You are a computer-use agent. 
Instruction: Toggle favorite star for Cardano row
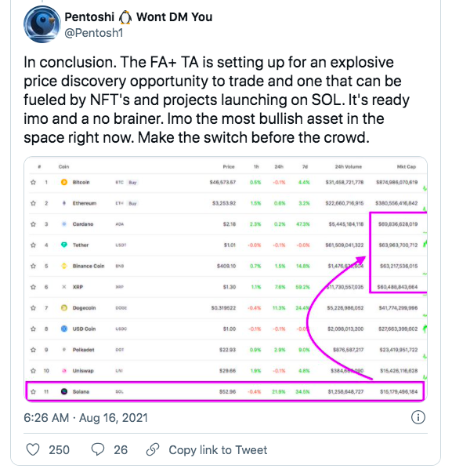34,224
